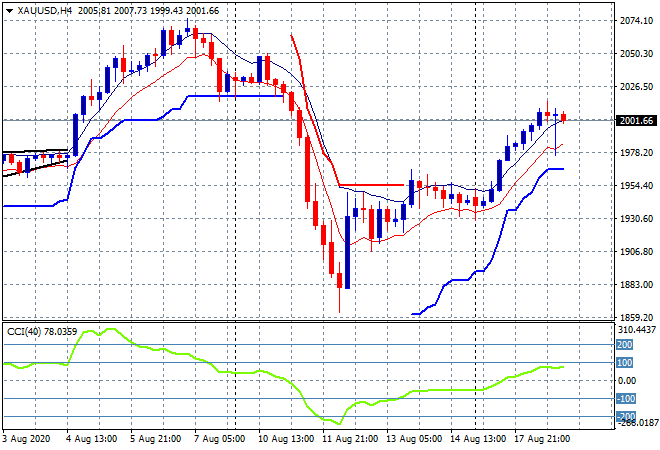
Task: Click the red horizontal resistance line near 1954
Action: pyautogui.click(x=372, y=185)
